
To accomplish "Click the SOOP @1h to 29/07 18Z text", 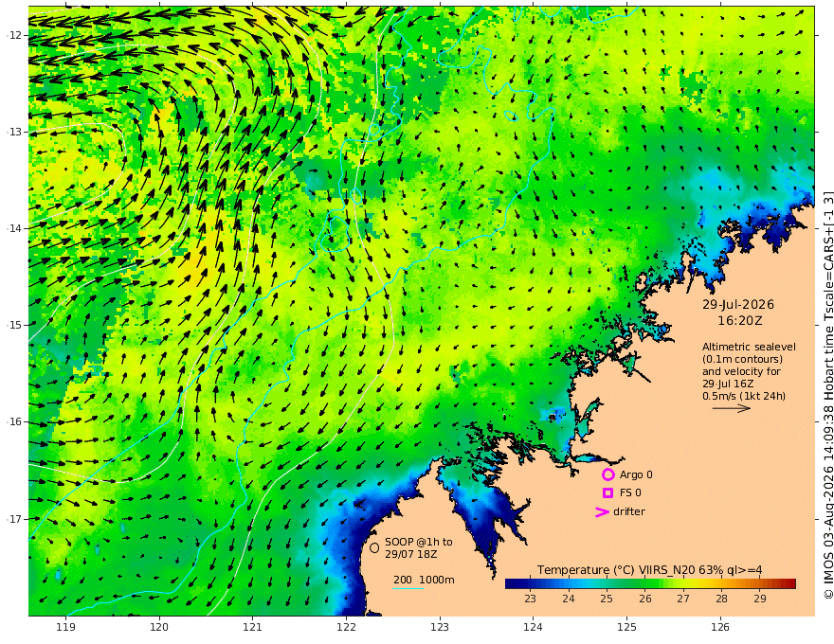I will (419, 547).
